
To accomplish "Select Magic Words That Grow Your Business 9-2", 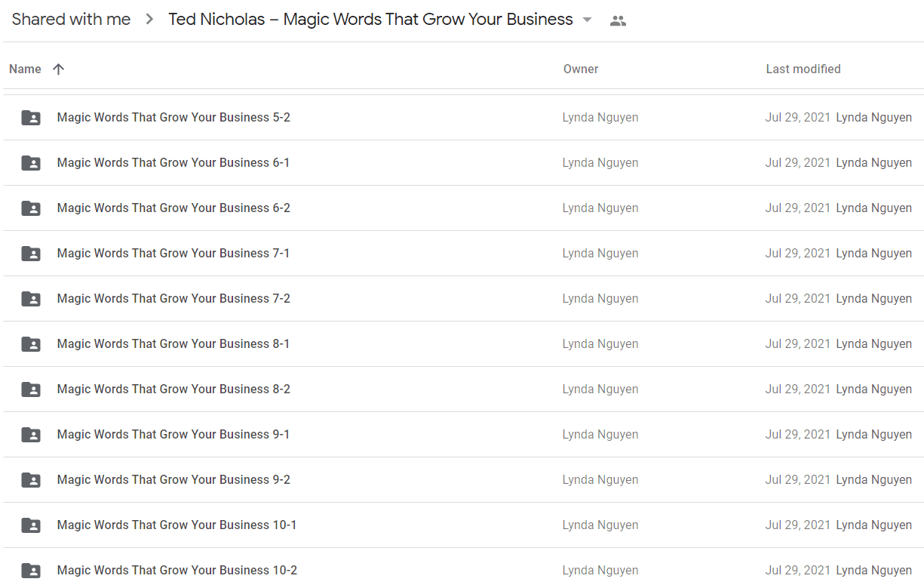I will coord(173,480).
